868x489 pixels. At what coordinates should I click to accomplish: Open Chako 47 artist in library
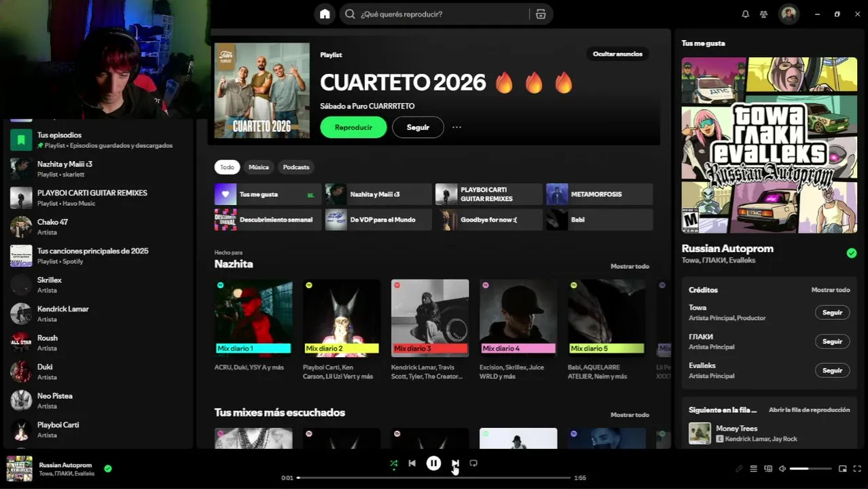(x=98, y=227)
